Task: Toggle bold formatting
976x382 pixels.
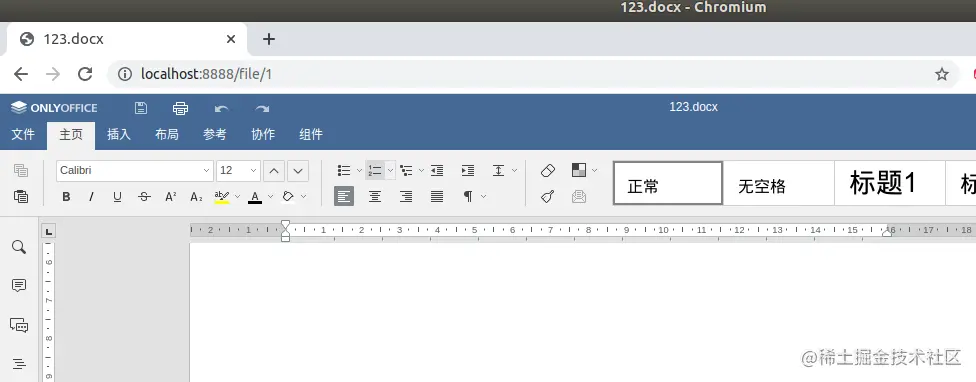Action: point(66,197)
